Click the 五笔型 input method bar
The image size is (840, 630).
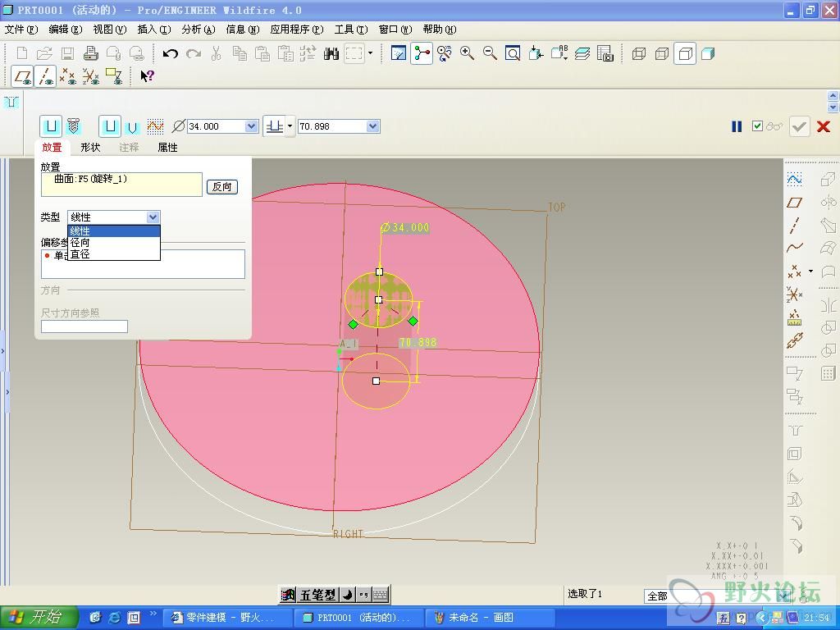click(335, 594)
